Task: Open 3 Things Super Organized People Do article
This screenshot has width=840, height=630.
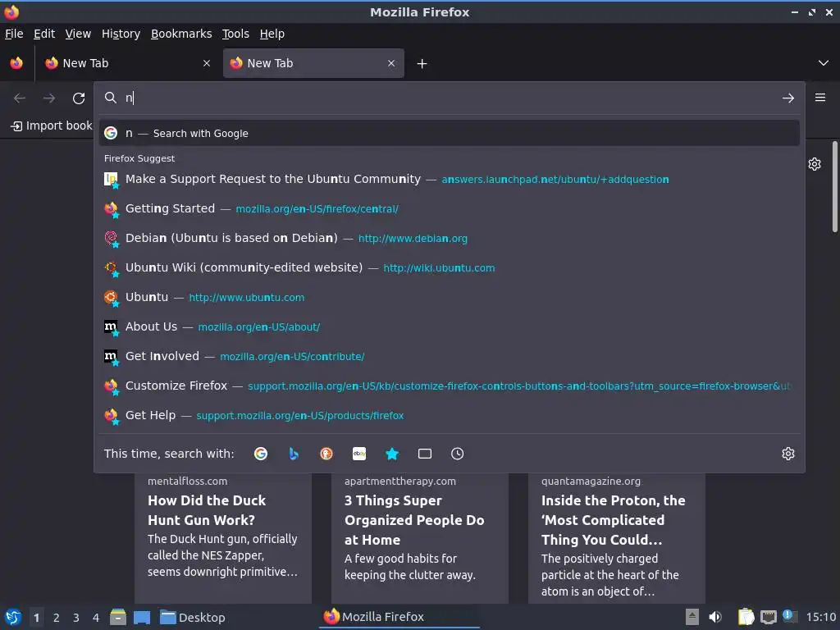Action: click(x=419, y=538)
